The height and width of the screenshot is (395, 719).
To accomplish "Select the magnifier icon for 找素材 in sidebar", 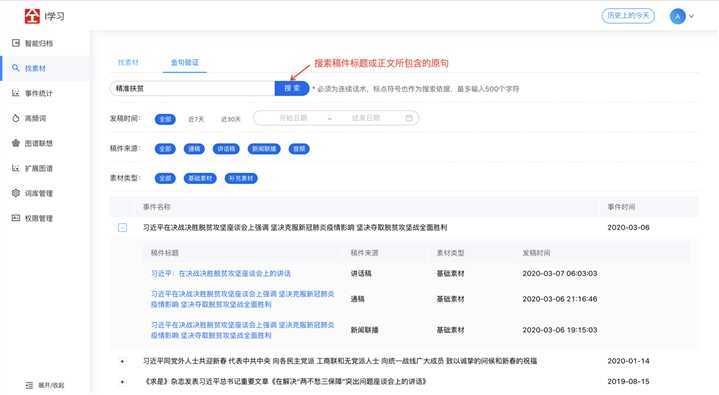I will click(16, 68).
